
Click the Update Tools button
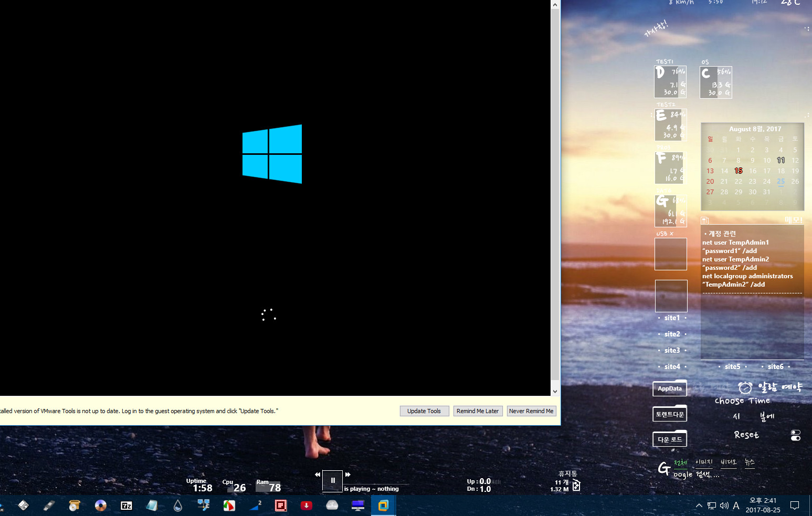click(x=424, y=411)
